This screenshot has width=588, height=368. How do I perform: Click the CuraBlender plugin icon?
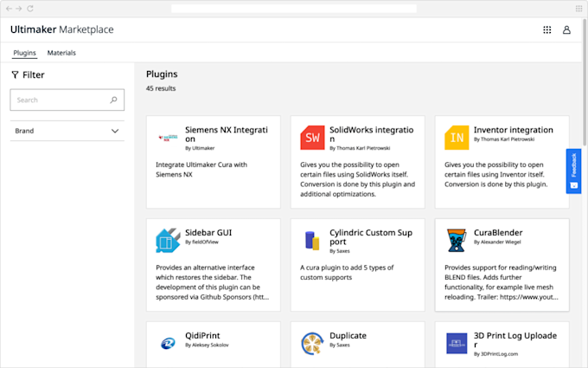click(457, 240)
